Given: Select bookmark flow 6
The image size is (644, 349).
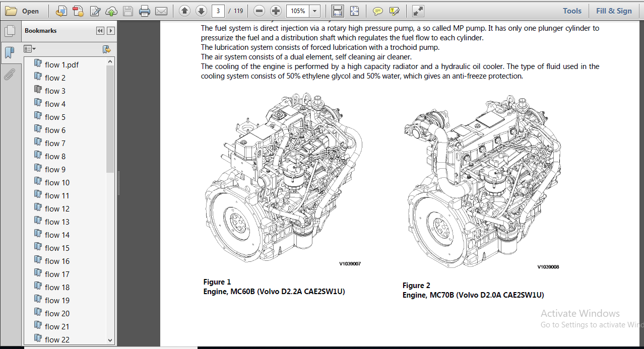Looking at the screenshot, I should [55, 130].
